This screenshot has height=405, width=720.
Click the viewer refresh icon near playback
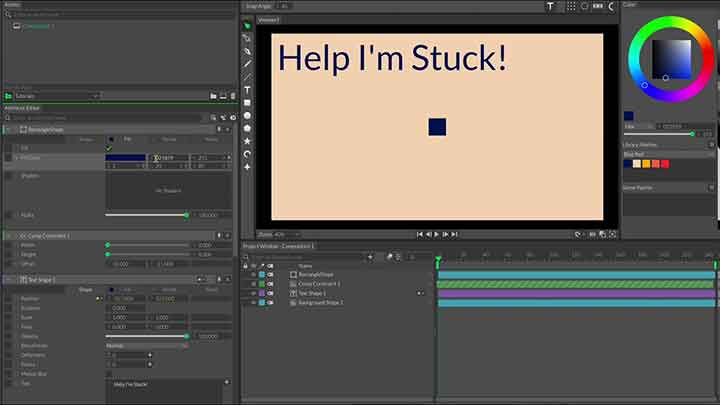click(578, 235)
